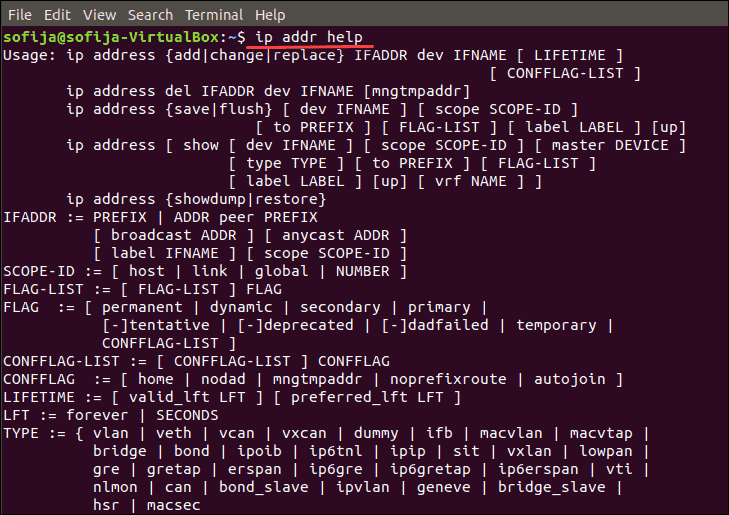
Task: Click the word 'Usage:' in output
Action: (x=30, y=55)
